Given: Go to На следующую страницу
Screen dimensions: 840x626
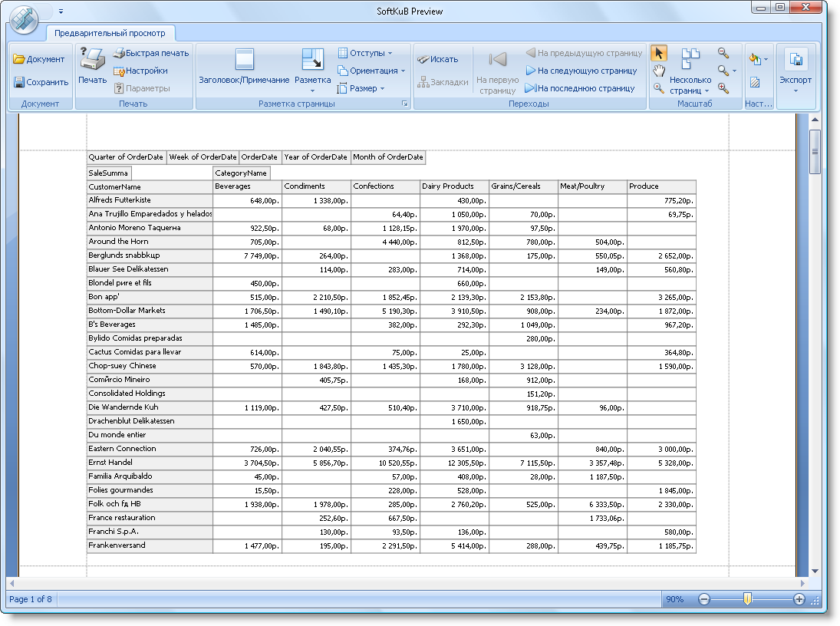Looking at the screenshot, I should [x=581, y=71].
